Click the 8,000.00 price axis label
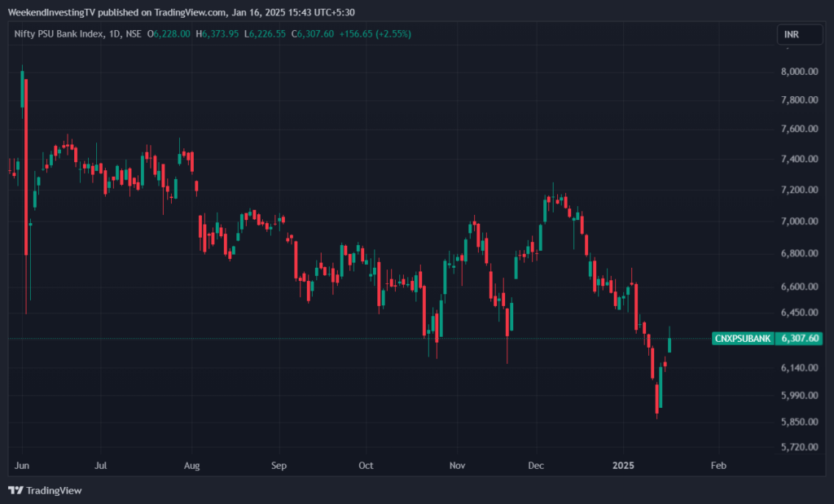This screenshot has height=504, width=834. point(800,71)
